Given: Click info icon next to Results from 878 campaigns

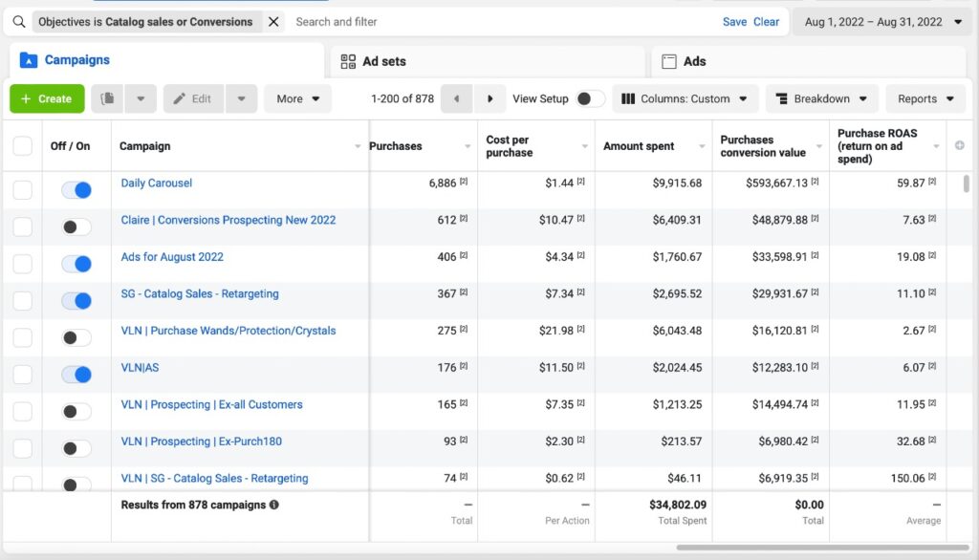Looking at the screenshot, I should pyautogui.click(x=274, y=505).
